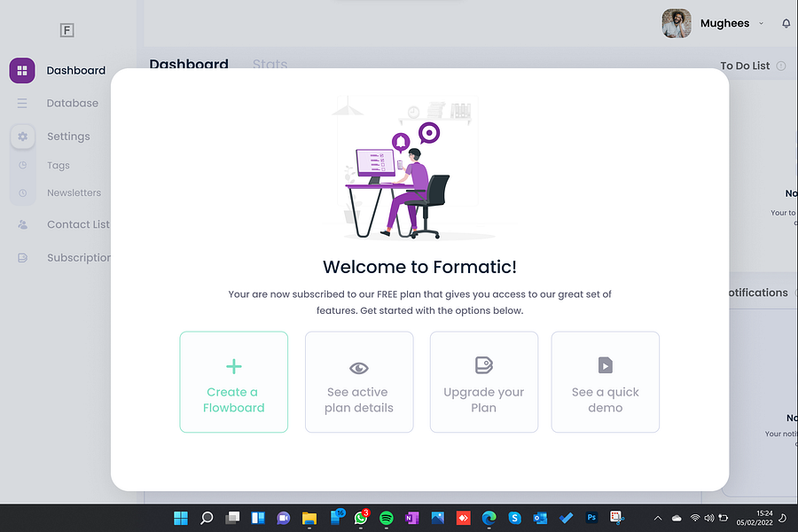798x532 pixels.
Task: Open Contact List in the sidebar
Action: (78, 224)
